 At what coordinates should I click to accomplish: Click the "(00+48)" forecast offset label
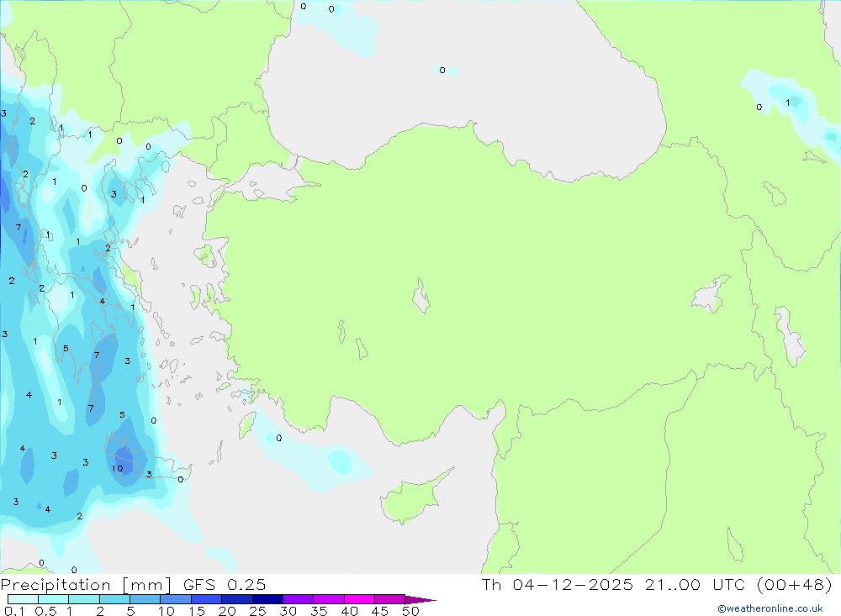(x=795, y=584)
